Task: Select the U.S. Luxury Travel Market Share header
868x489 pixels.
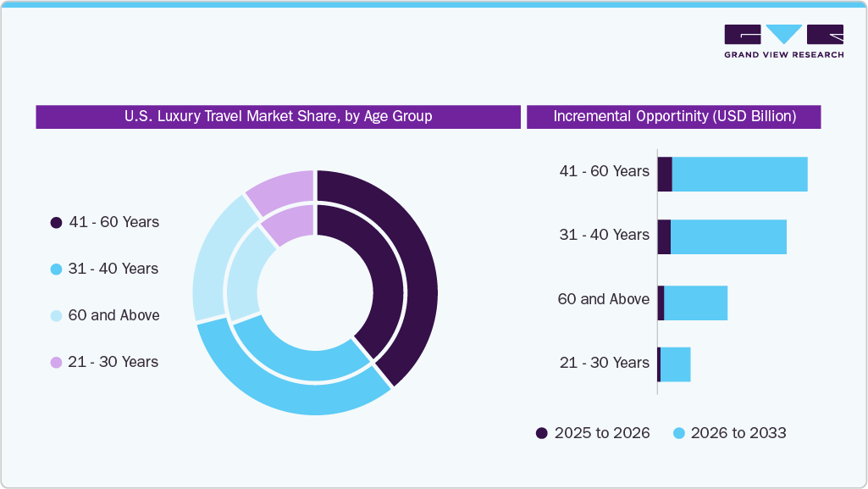Action: pyautogui.click(x=278, y=116)
